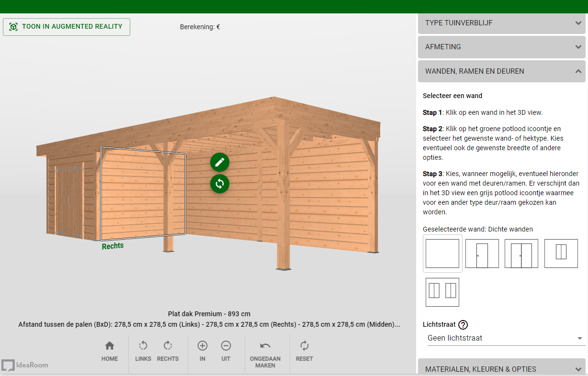
Task: Select the single door wall option
Action: [482, 254]
